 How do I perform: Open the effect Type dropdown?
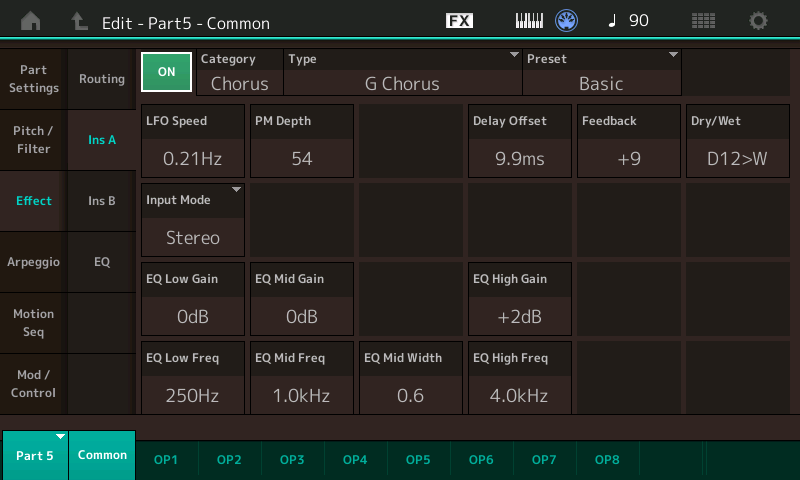[402, 72]
